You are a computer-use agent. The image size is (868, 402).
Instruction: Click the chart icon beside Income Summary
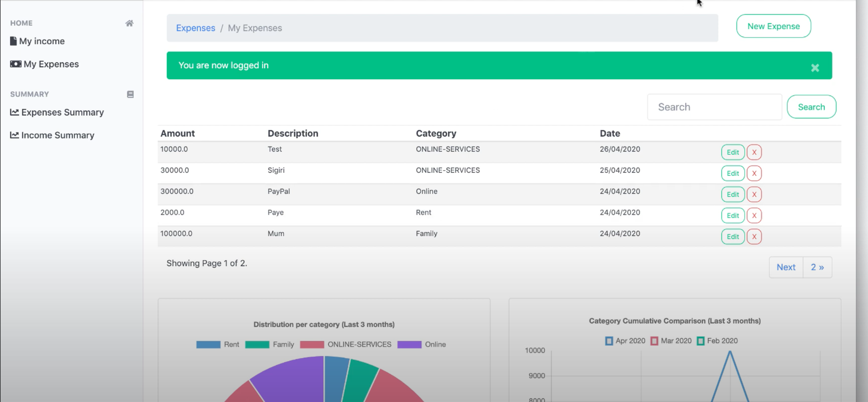pyautogui.click(x=14, y=135)
